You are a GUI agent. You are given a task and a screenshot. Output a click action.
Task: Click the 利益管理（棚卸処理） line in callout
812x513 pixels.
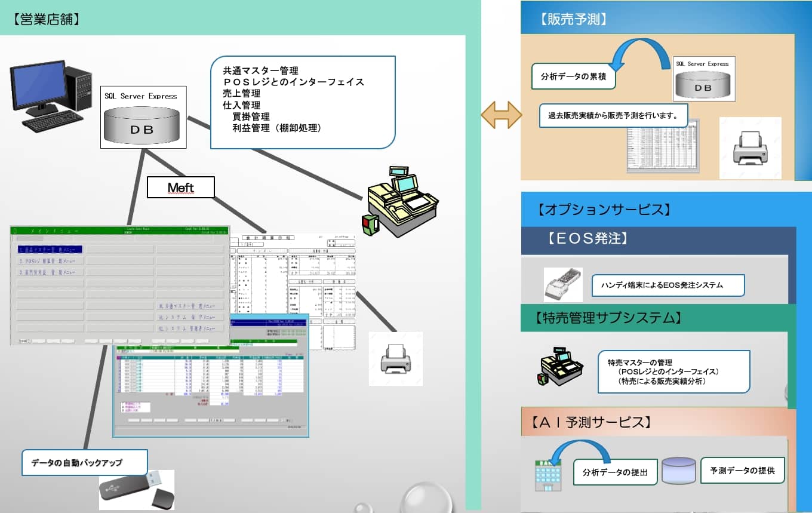click(278, 128)
